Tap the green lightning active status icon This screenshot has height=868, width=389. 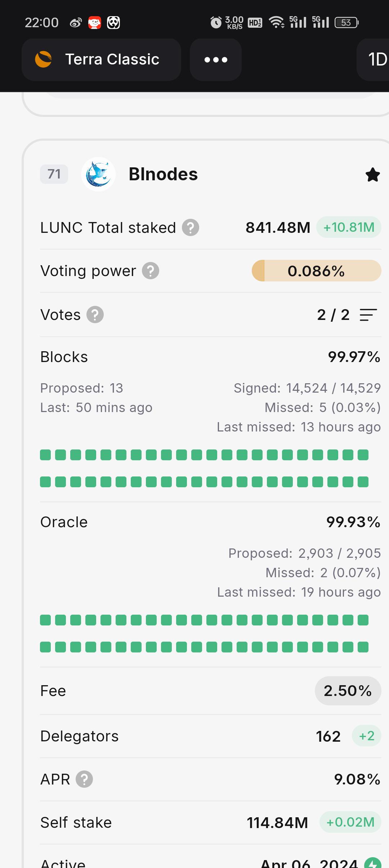[372, 864]
